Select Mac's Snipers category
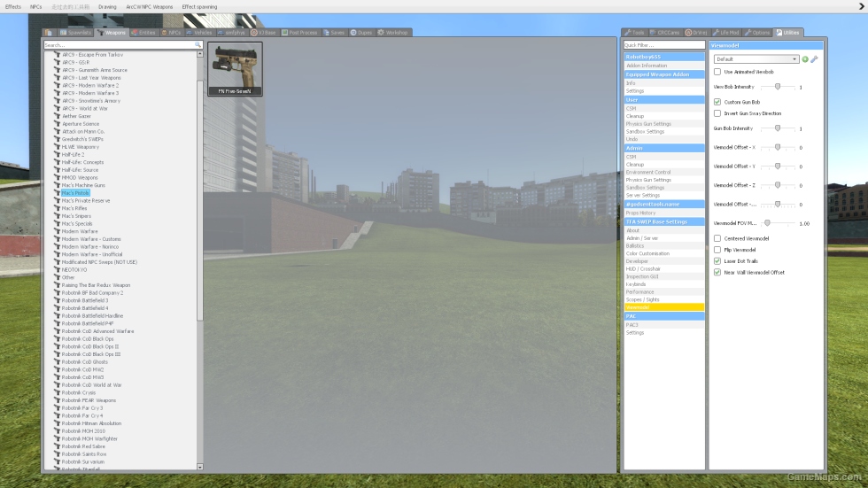This screenshot has height=488, width=868. [76, 216]
